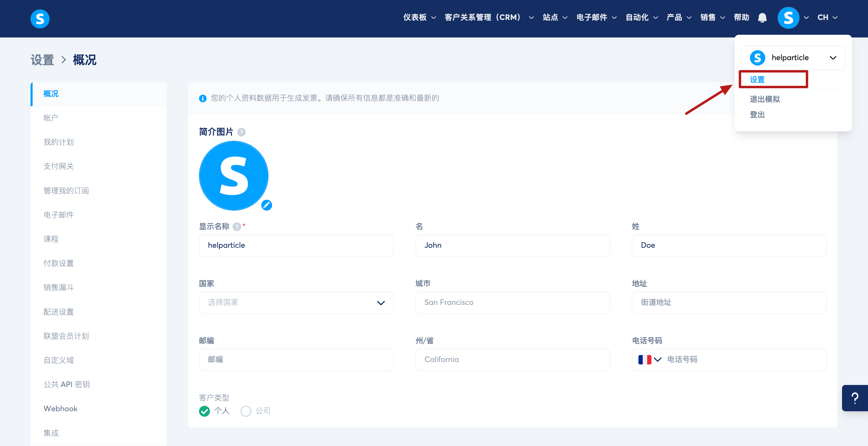Image resolution: width=868 pixels, height=446 pixels.
Task: Click the large profile picture thumbnail
Action: coord(233,176)
